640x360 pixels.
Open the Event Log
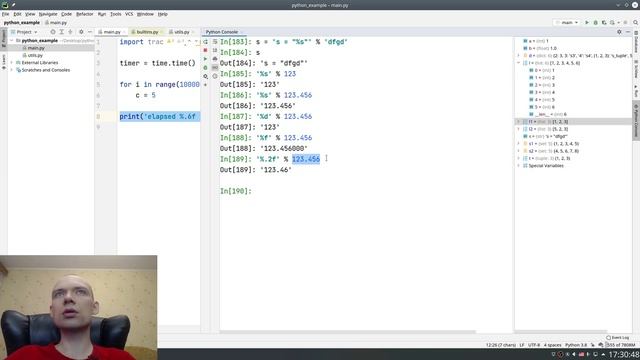tap(617, 338)
